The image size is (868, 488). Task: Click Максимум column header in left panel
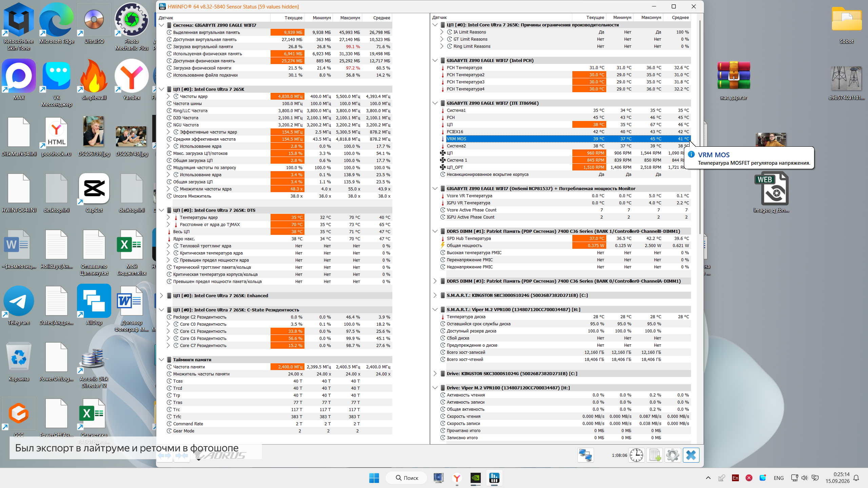[x=347, y=18]
